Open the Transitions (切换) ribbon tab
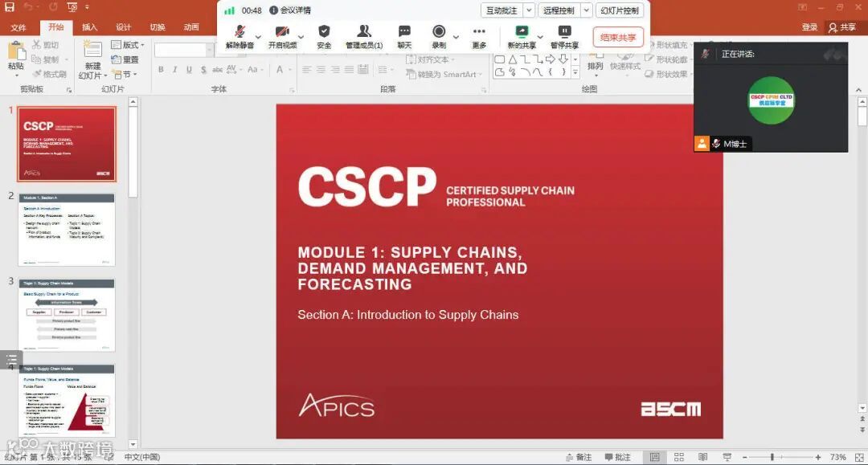This screenshot has height=465, width=868. coord(158,27)
